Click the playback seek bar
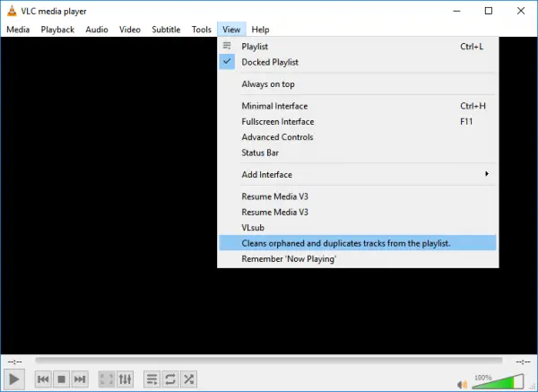 pyautogui.click(x=269, y=361)
